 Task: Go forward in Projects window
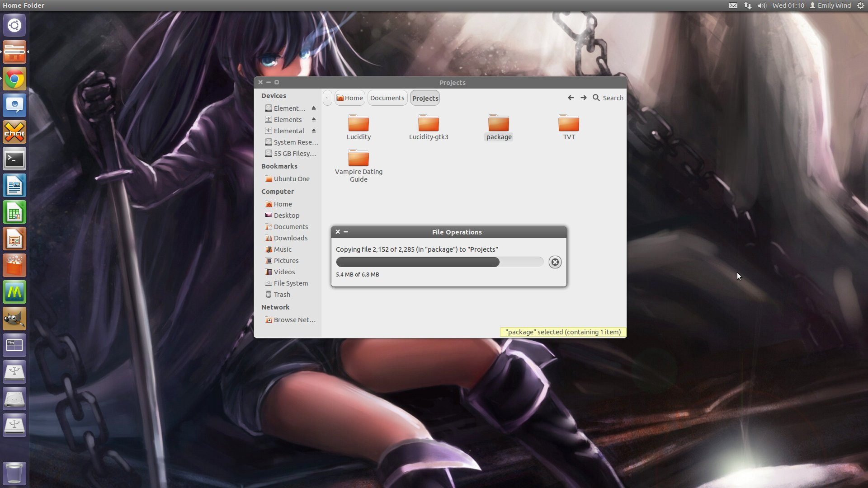[584, 98]
